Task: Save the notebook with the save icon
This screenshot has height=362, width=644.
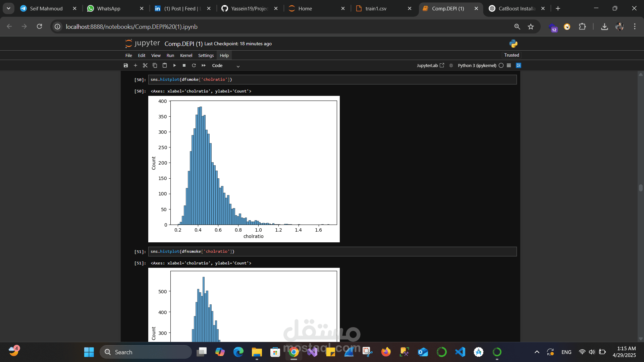Action: pyautogui.click(x=126, y=65)
